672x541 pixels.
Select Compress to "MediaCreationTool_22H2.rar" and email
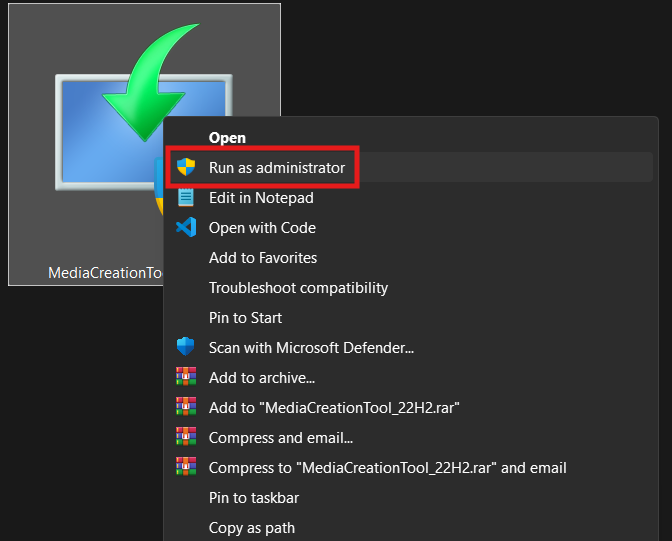pos(409,468)
